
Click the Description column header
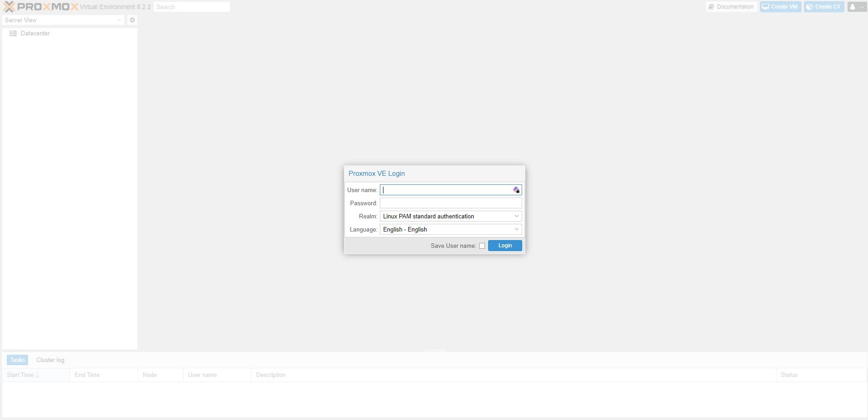tap(514, 375)
